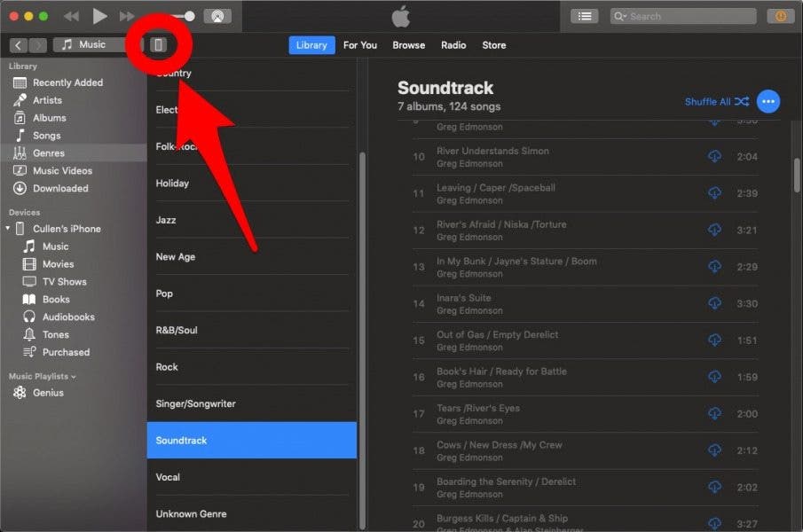Go forward with the right chevron
Viewport: 803px width, 532px height.
click(37, 45)
